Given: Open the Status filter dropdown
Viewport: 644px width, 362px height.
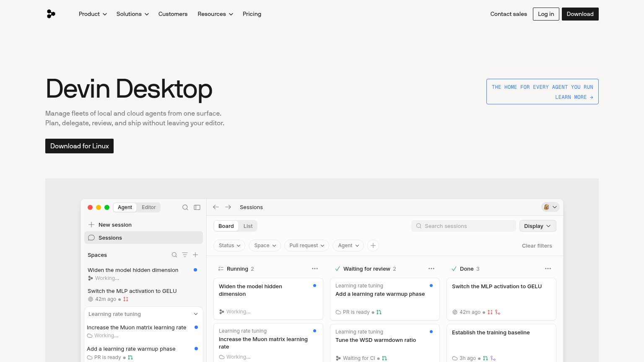Looking at the screenshot, I should click(x=229, y=246).
